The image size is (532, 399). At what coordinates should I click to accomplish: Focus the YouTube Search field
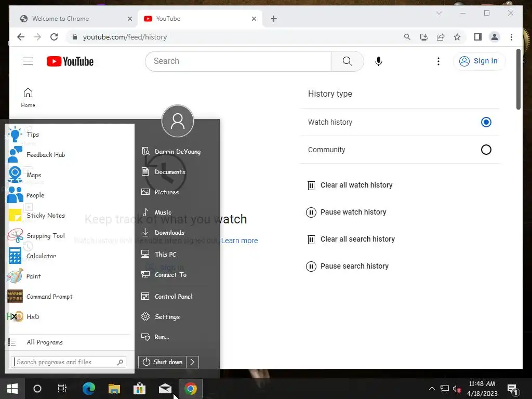(238, 61)
